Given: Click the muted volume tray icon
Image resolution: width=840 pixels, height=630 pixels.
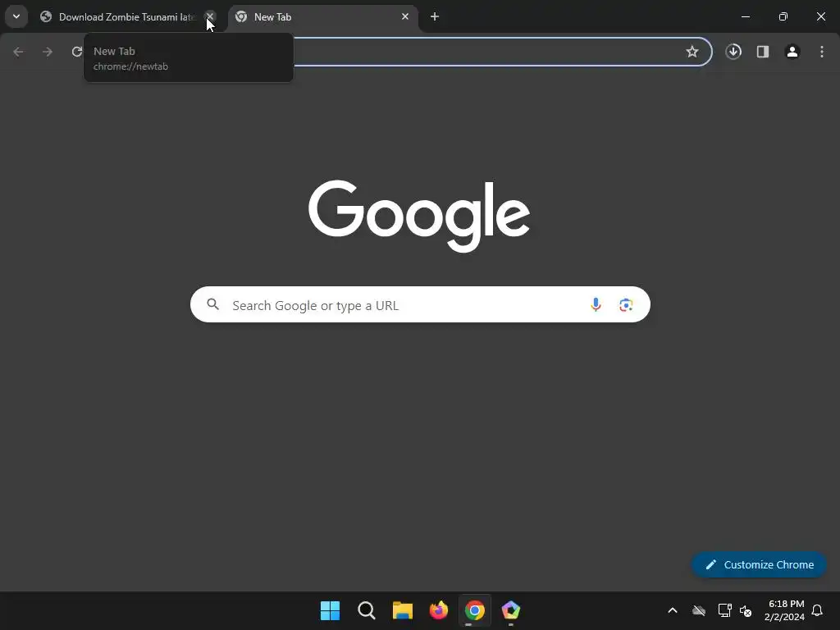Looking at the screenshot, I should [x=746, y=610].
